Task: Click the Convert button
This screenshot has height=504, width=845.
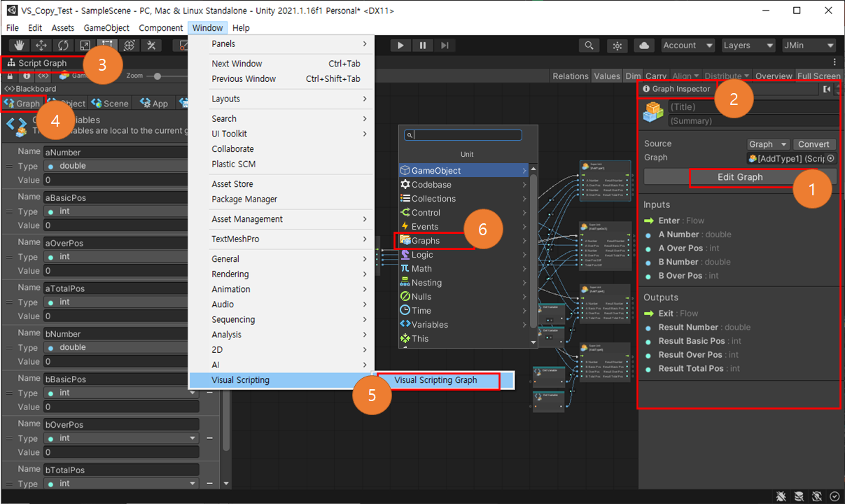Action: pyautogui.click(x=814, y=144)
